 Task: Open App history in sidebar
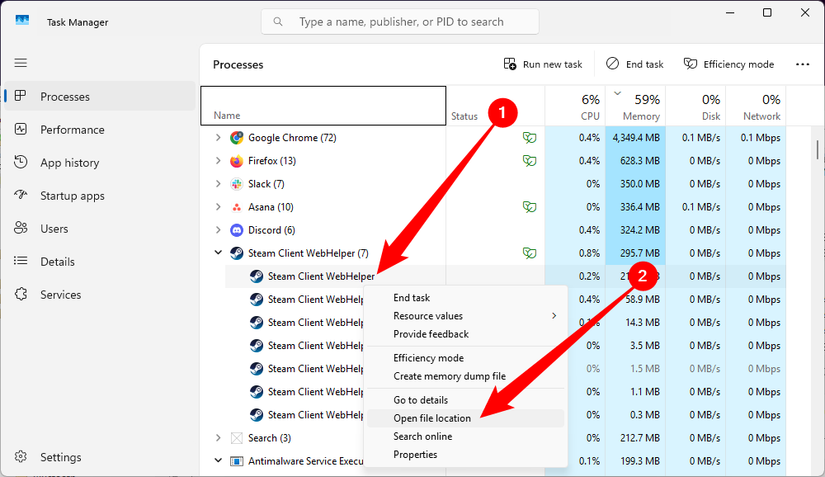click(x=69, y=163)
